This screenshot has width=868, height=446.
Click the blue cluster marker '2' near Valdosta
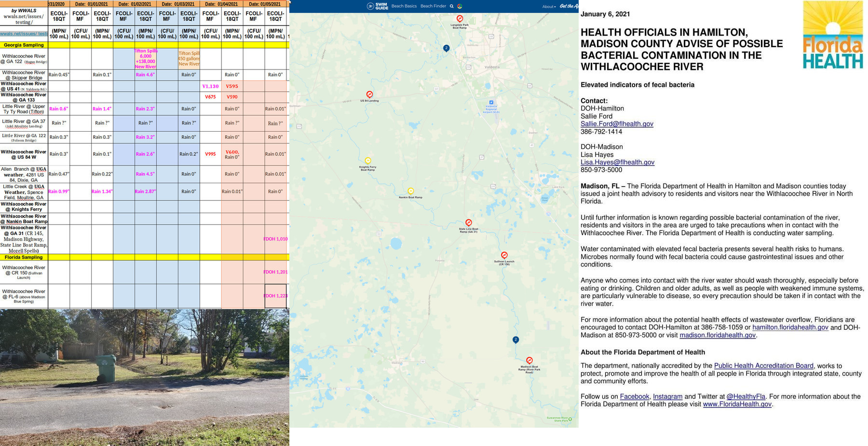[x=446, y=48]
